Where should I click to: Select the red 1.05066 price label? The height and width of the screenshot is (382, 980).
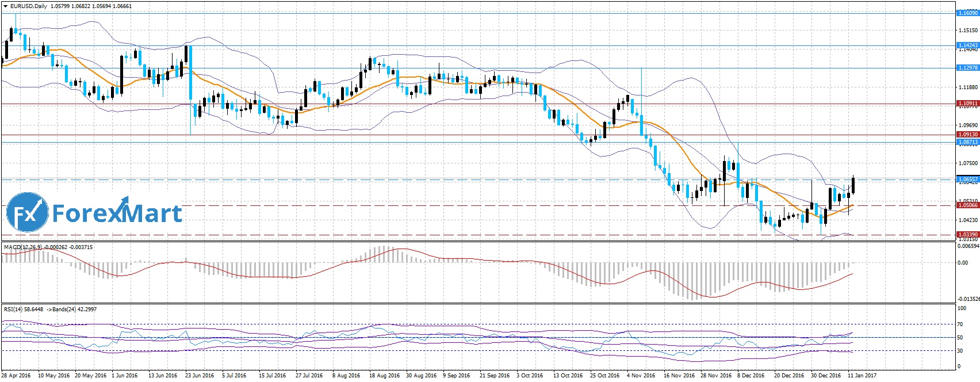[967, 205]
